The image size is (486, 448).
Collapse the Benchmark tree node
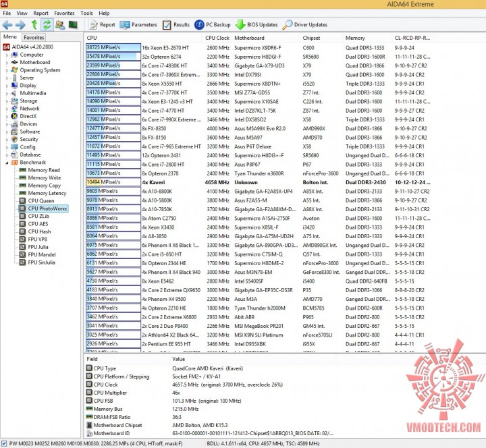[7, 163]
